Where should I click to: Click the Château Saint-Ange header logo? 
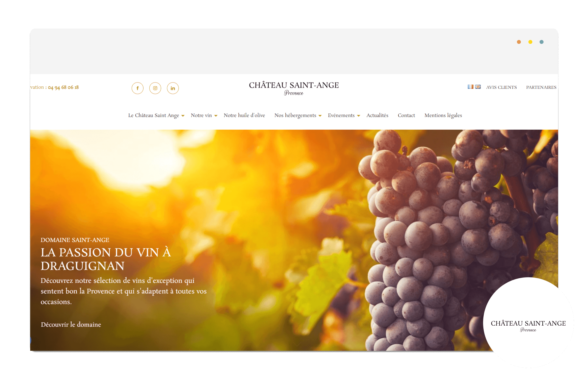294,88
